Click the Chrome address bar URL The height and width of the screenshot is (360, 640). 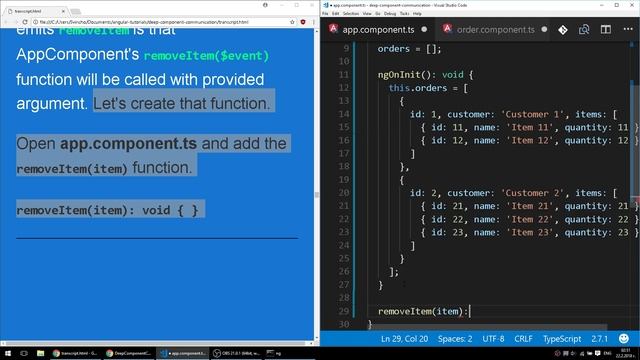pyautogui.click(x=144, y=22)
